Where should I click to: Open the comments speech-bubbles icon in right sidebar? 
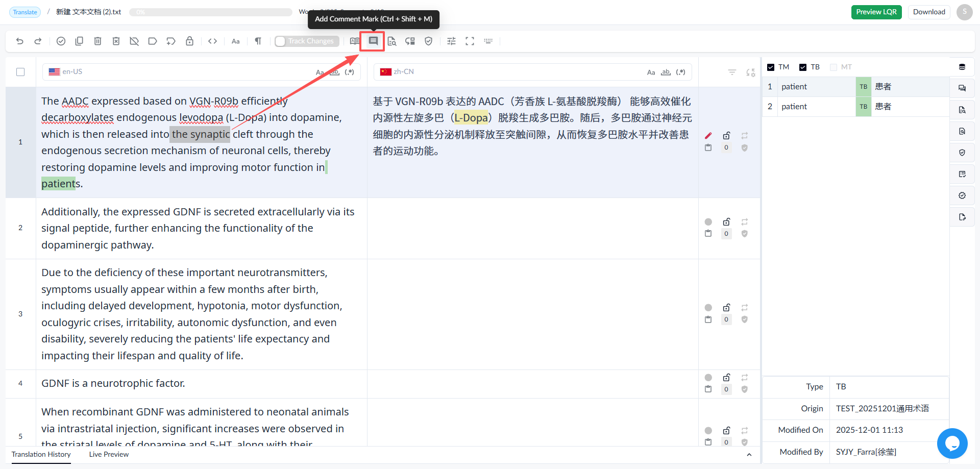pyautogui.click(x=962, y=88)
